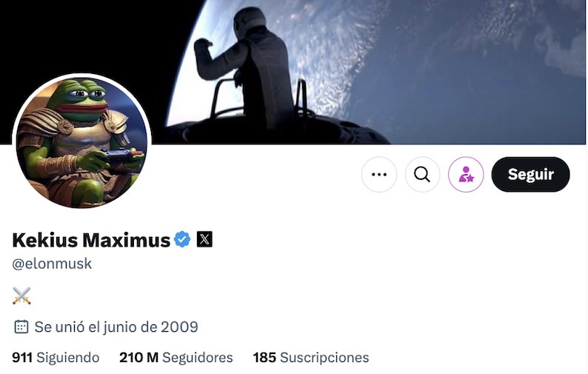The height and width of the screenshot is (374, 588).
Task: Open the 210 M Seguidores list
Action: click(176, 358)
